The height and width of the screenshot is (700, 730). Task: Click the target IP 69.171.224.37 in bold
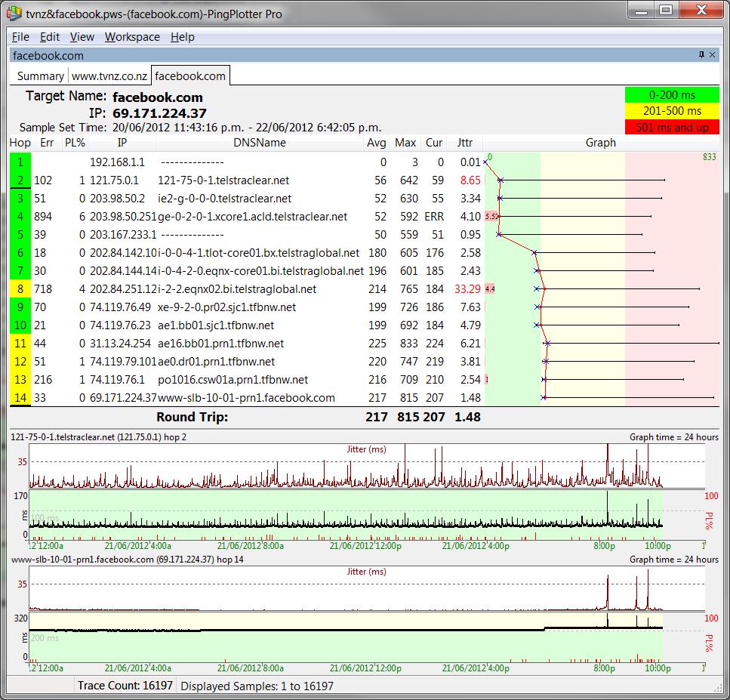coord(159,113)
